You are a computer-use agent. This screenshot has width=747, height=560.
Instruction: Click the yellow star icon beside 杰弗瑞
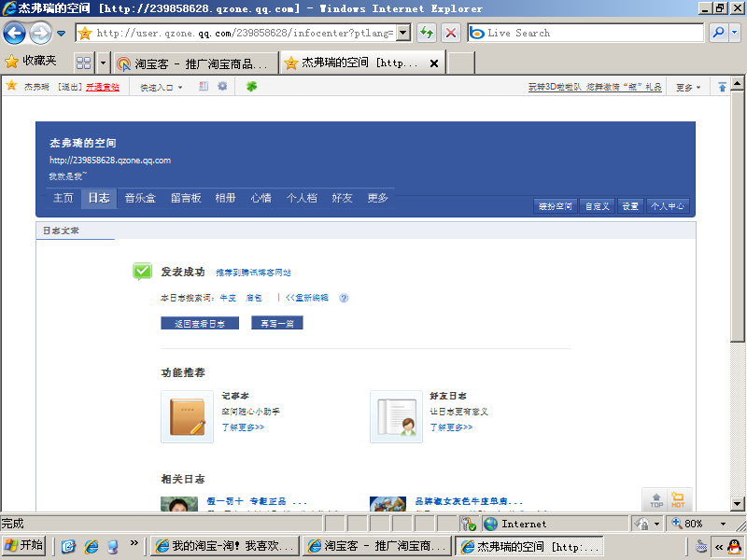click(x=11, y=85)
